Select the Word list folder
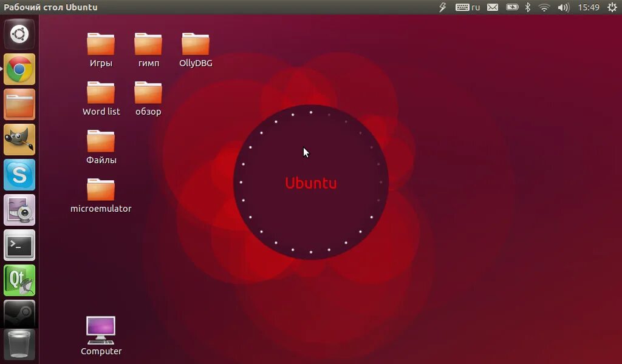The image size is (622, 364). tap(101, 98)
